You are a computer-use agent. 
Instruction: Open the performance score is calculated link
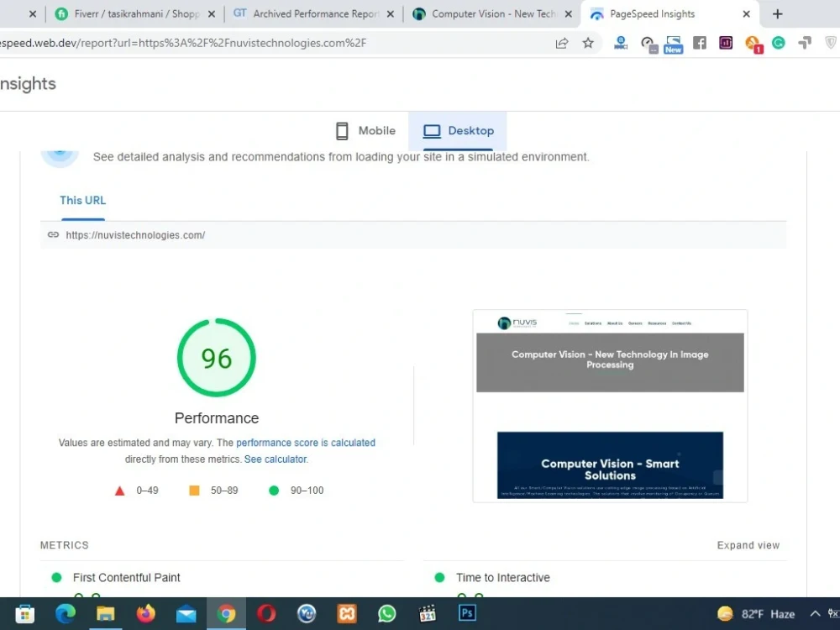(306, 443)
